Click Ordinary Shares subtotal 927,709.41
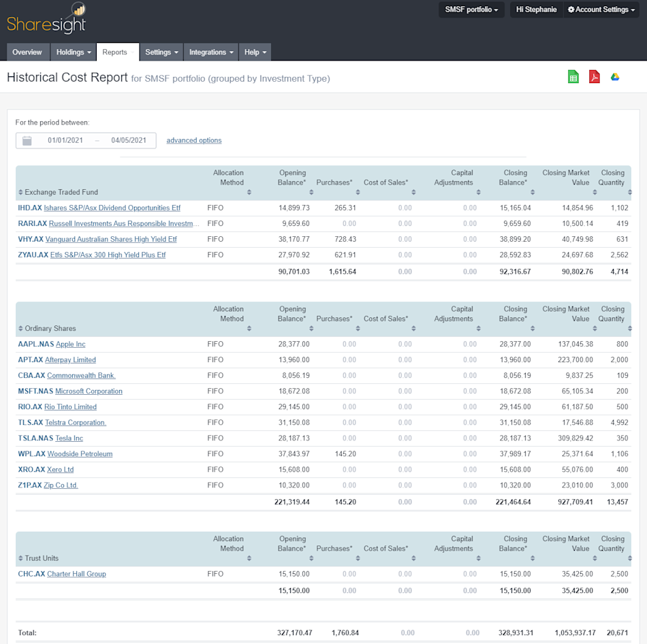This screenshot has height=644, width=647. pos(575,502)
